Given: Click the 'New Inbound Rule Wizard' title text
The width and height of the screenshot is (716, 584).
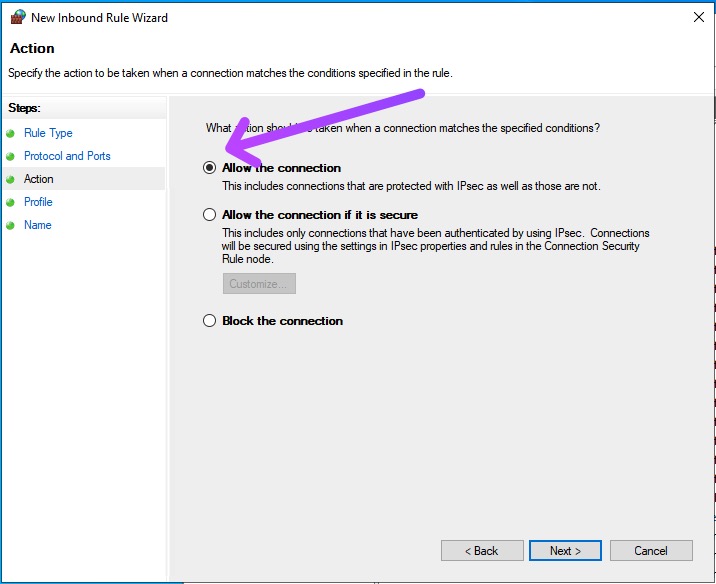Looking at the screenshot, I should click(x=99, y=18).
